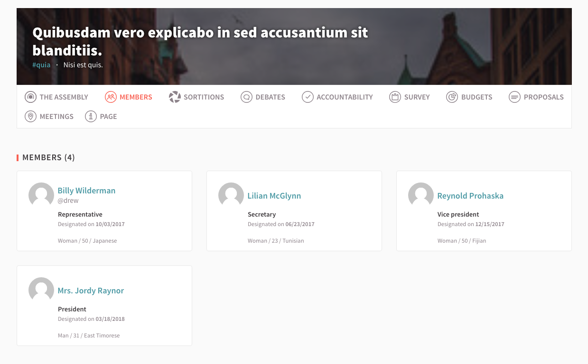
Task: Go to the Meetings tab
Action: [x=56, y=117]
